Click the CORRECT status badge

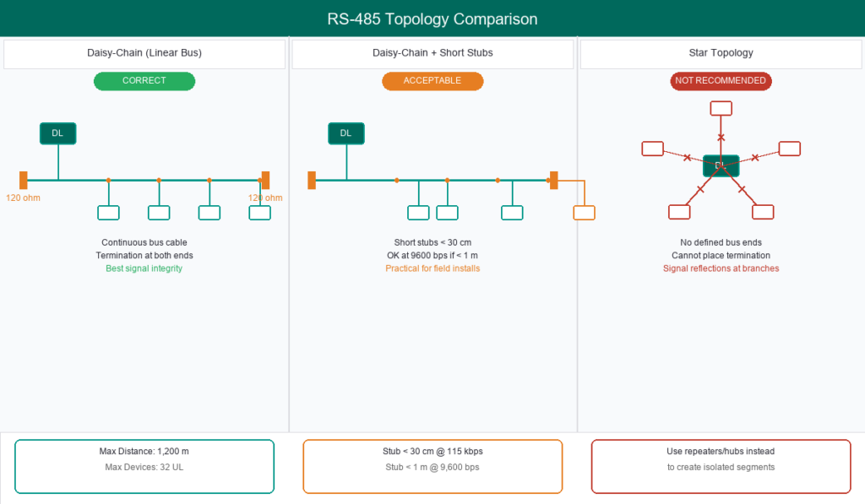tap(144, 81)
